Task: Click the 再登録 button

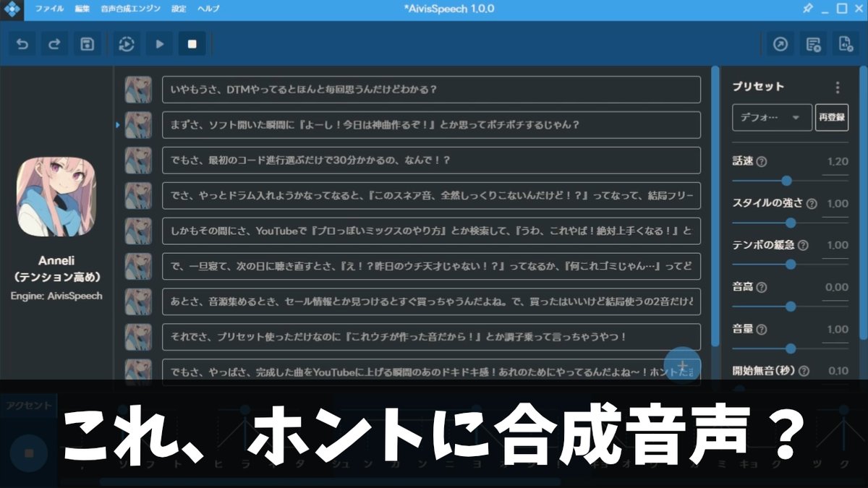Action: coord(832,117)
